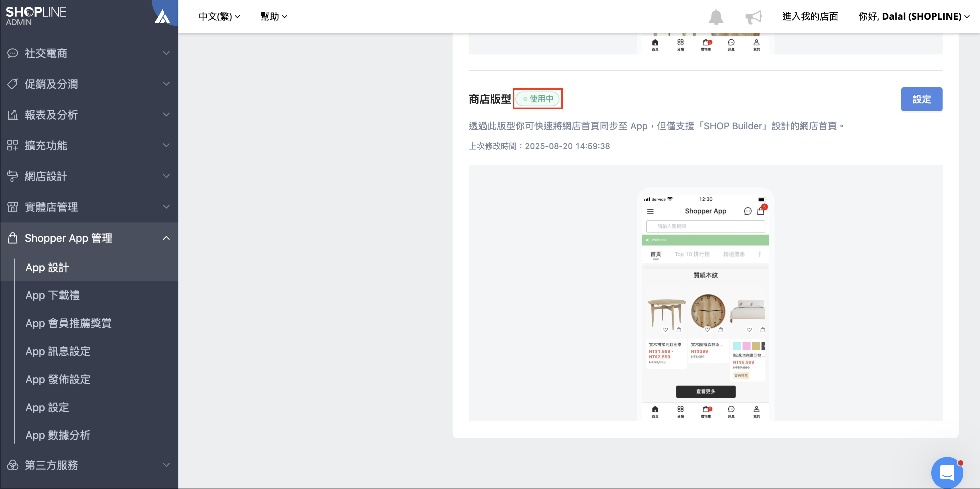This screenshot has width=980, height=489.
Task: Click the round wooden table product image
Action: [666, 315]
